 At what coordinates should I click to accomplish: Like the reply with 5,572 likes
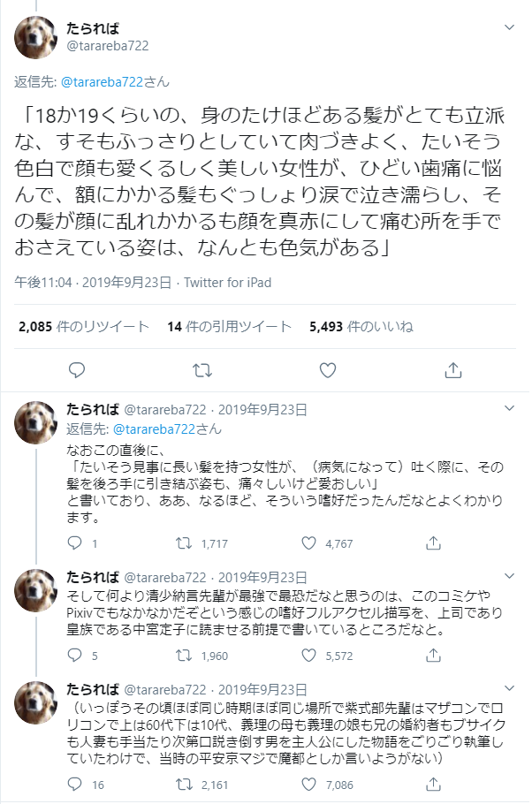click(x=309, y=656)
